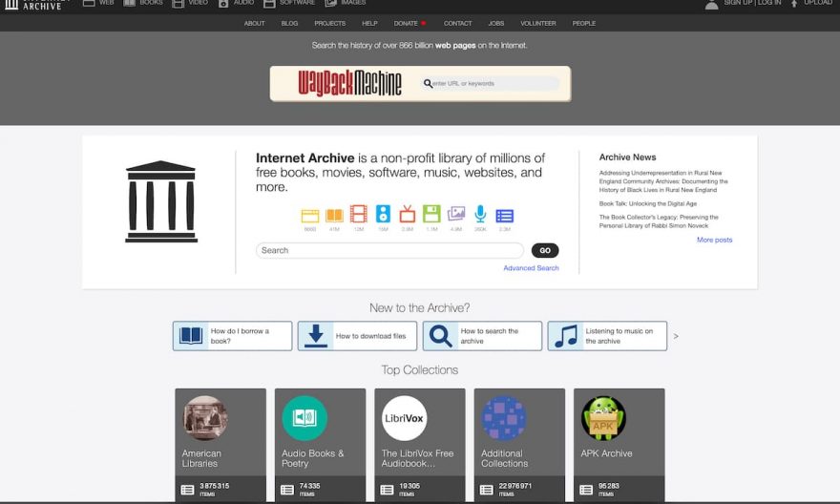Click the green floppy disk software icon
This screenshot has width=840, height=504.
pyautogui.click(x=431, y=215)
